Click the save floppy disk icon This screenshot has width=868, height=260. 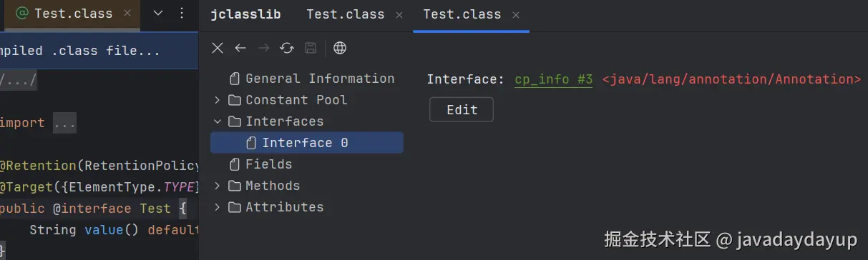click(x=311, y=48)
